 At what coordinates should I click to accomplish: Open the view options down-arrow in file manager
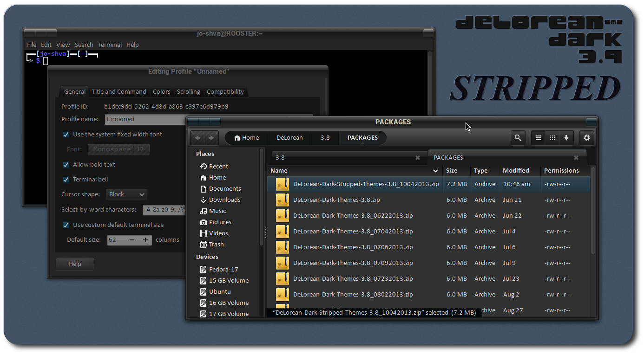point(566,138)
